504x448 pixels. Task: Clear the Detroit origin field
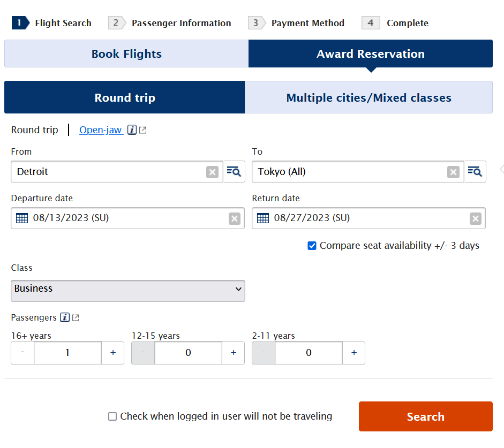[212, 172]
